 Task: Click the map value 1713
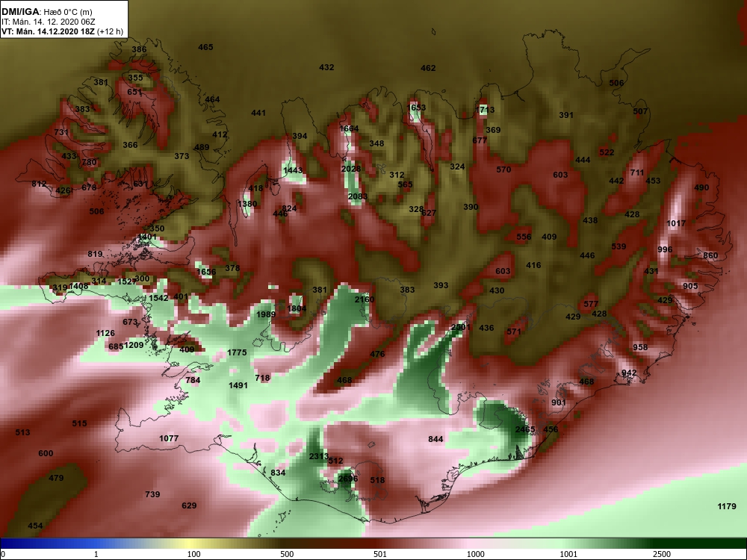point(485,110)
